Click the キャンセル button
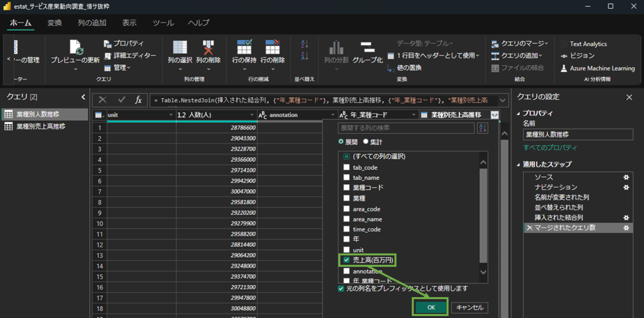644x318 pixels. [x=470, y=308]
